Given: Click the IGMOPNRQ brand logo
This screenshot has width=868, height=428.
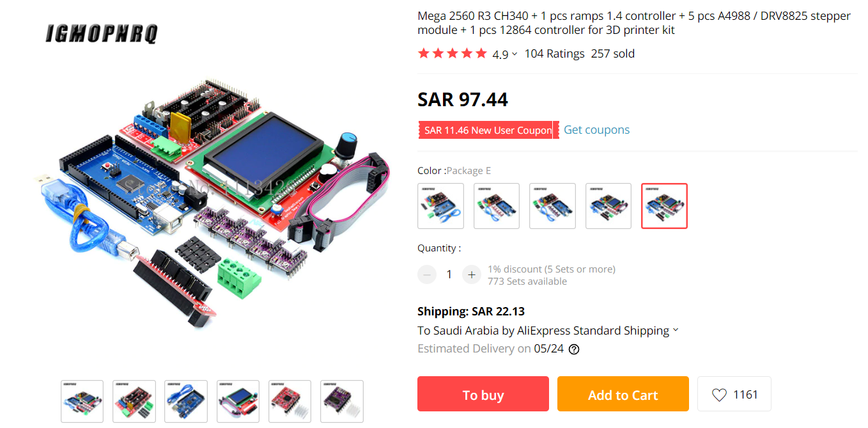Looking at the screenshot, I should coord(101,33).
